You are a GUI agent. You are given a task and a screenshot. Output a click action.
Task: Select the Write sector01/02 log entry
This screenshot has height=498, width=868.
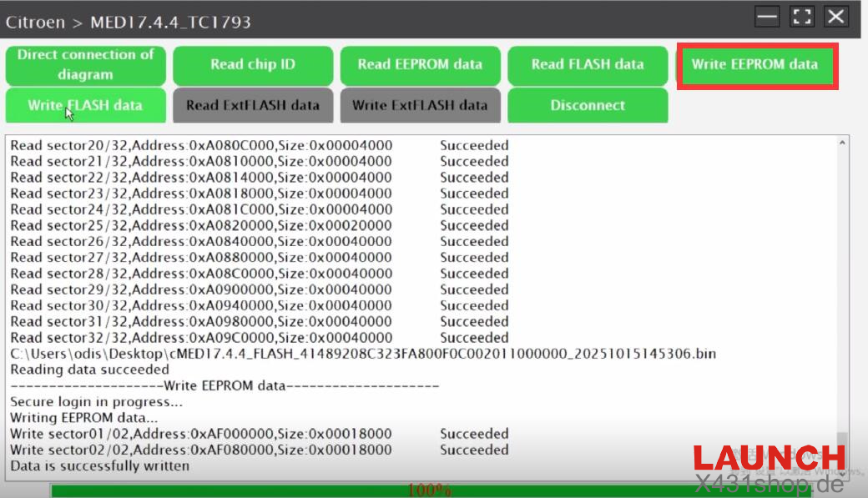click(200, 434)
